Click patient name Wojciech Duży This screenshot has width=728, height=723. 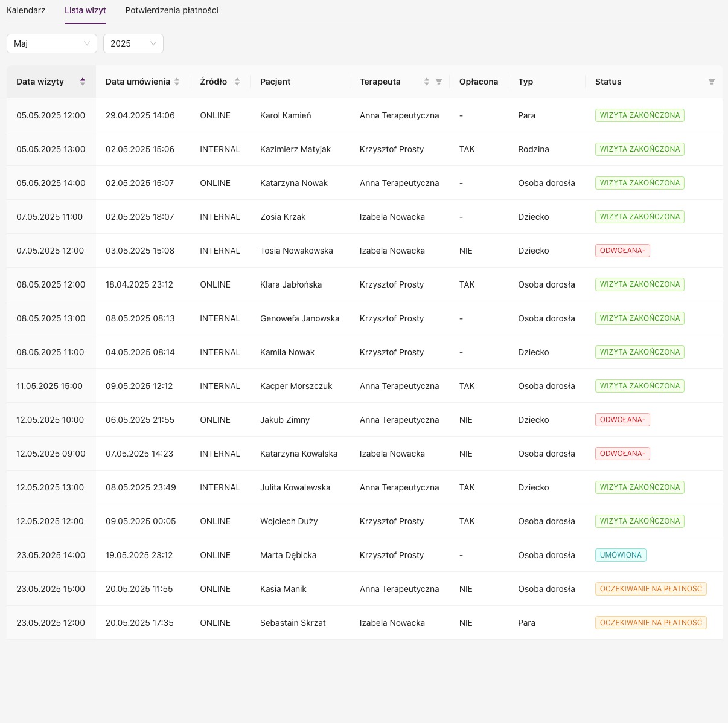point(289,521)
